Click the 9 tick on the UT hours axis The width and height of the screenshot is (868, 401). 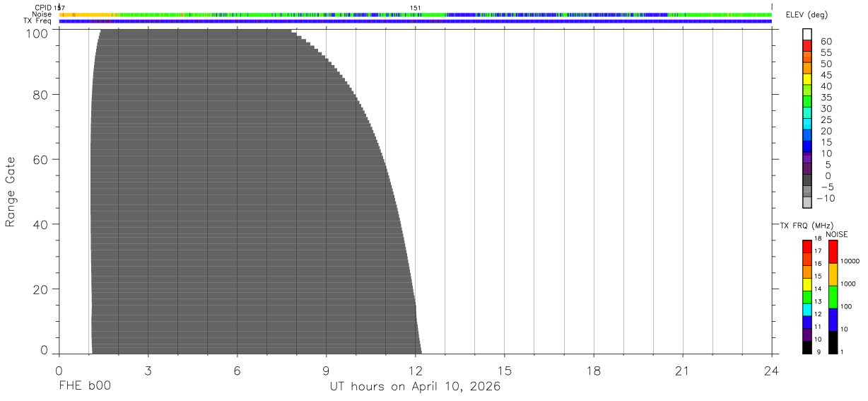(326, 370)
